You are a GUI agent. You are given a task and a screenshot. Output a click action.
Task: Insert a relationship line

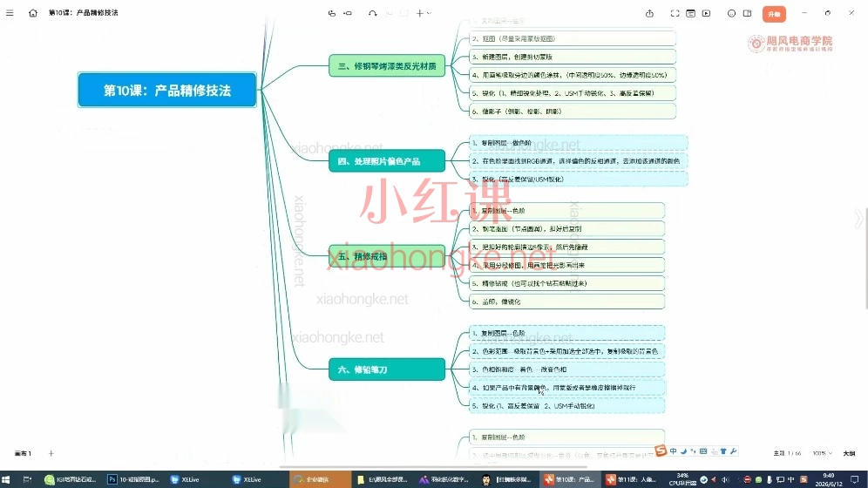372,13
